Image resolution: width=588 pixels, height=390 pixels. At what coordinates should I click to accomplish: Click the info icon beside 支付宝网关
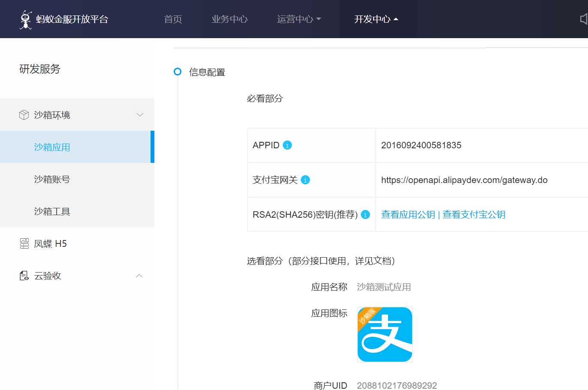click(x=305, y=180)
